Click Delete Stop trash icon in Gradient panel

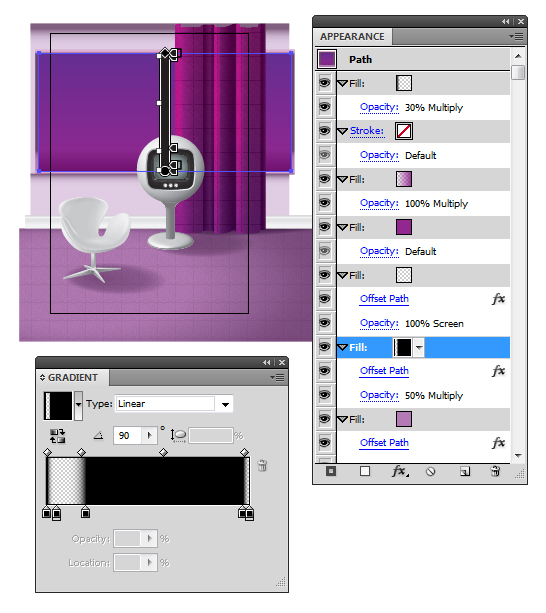point(262,466)
